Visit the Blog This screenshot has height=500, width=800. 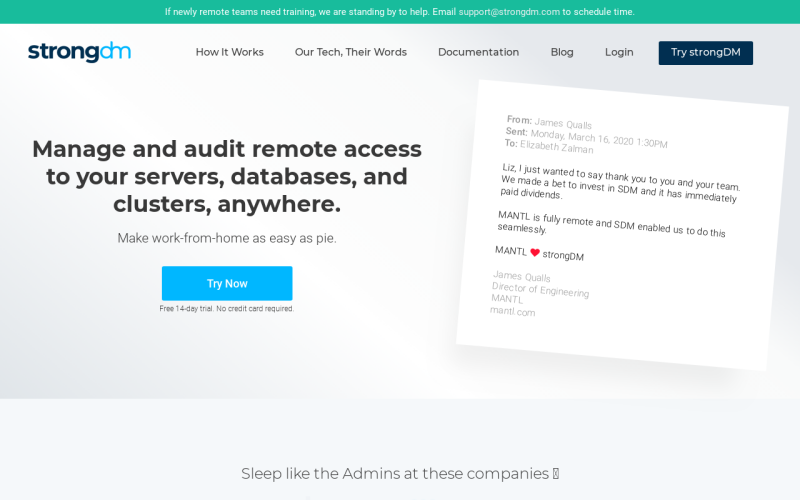562,52
